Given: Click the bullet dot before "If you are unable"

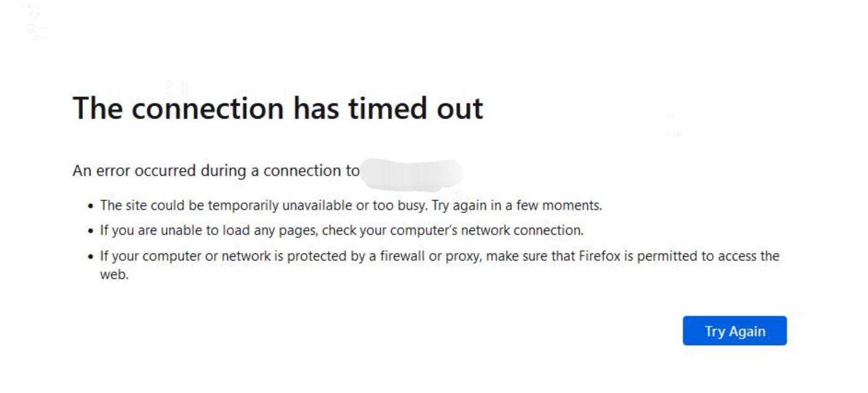Looking at the screenshot, I should tap(91, 232).
